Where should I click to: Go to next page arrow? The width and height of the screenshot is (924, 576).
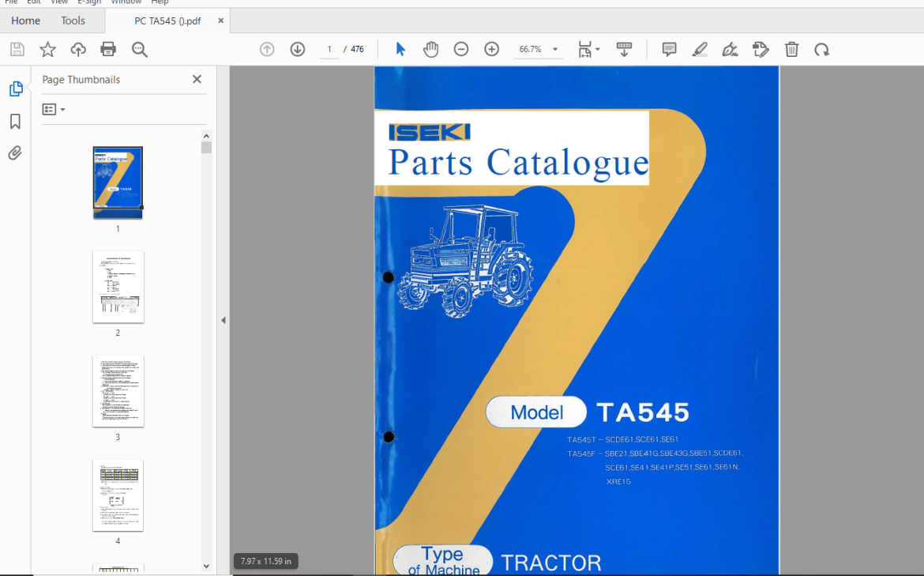298,50
